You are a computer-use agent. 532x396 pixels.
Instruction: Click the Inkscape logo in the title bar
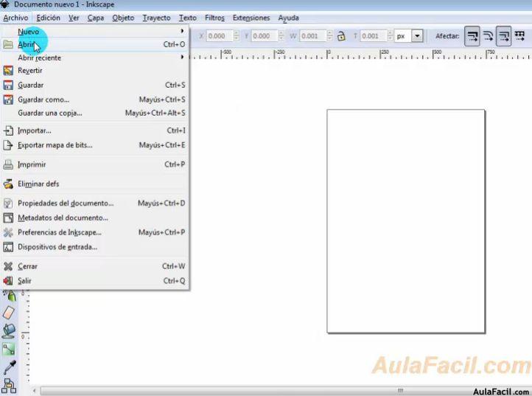click(4, 4)
